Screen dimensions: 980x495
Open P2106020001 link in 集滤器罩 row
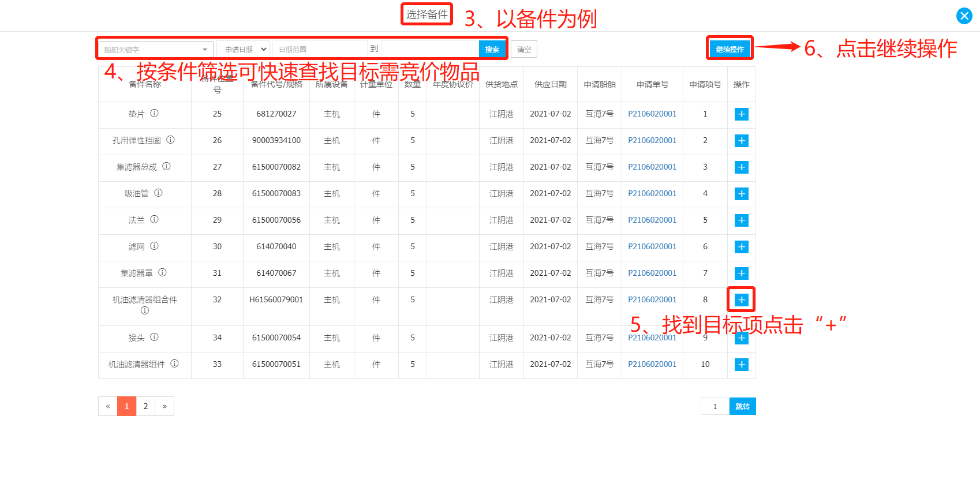(x=652, y=273)
